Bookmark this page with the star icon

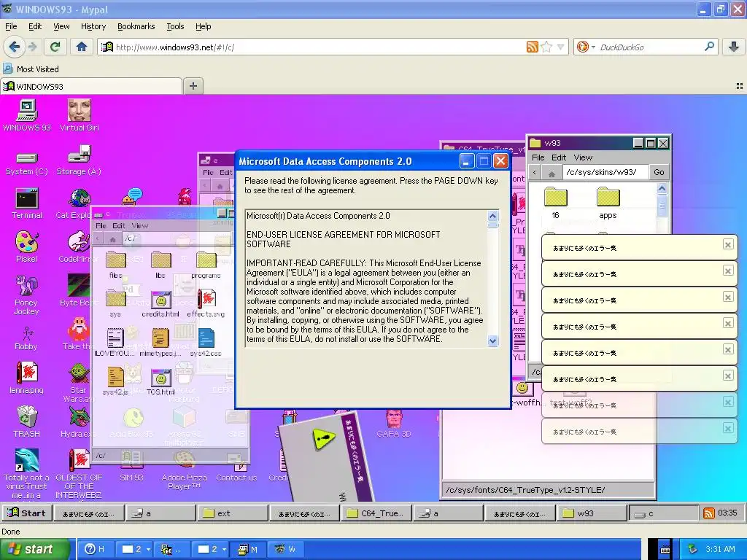click(x=546, y=47)
